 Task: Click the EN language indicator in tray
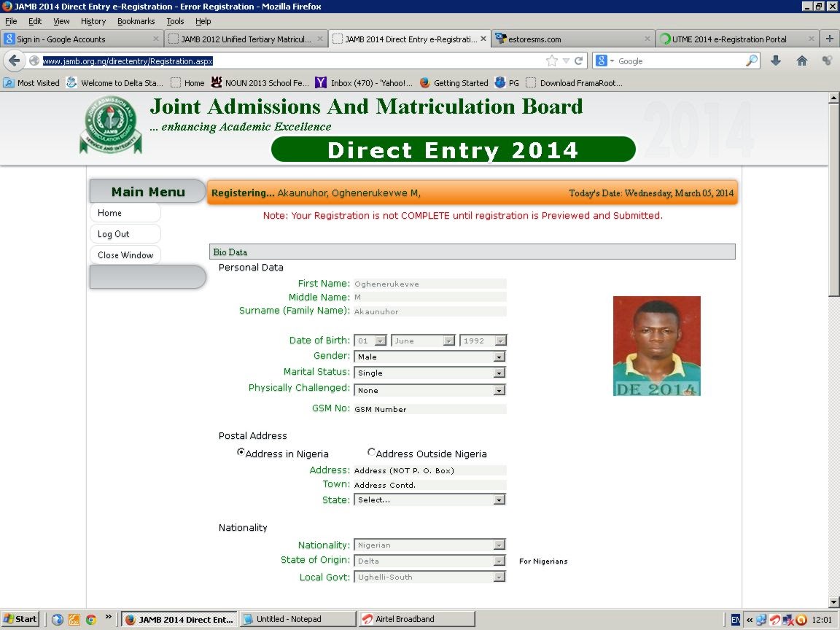tap(736, 619)
